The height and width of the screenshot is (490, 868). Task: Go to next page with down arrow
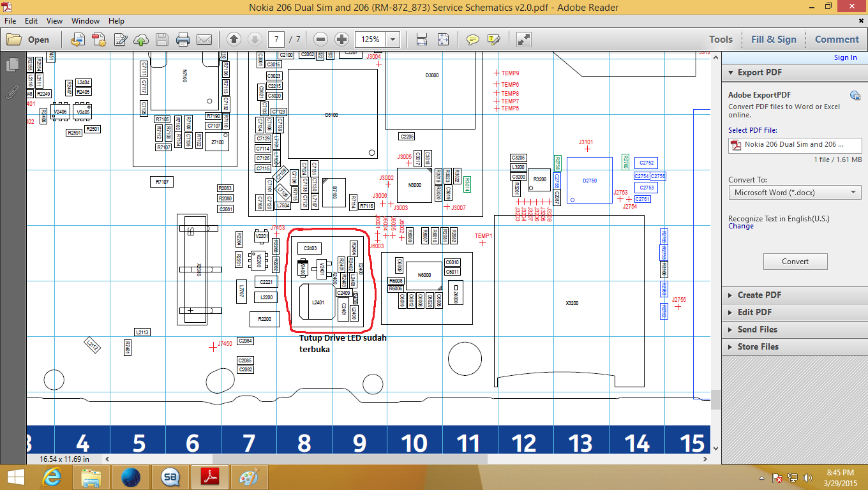click(255, 40)
